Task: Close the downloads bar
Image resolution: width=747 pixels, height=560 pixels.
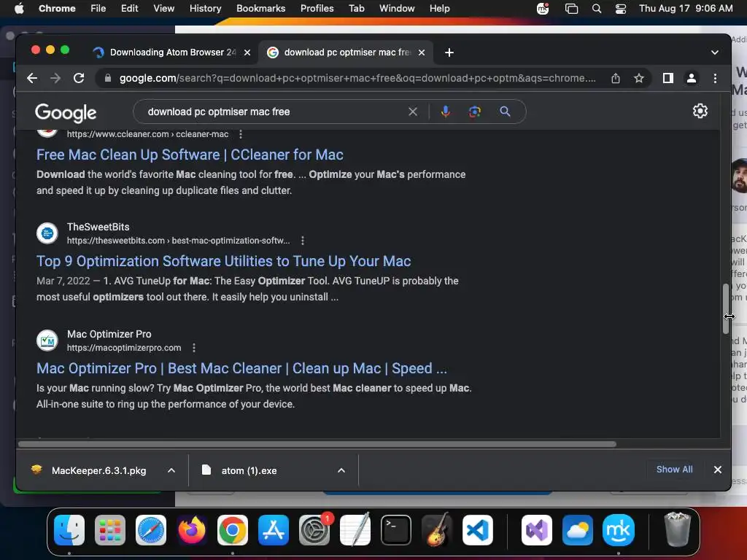Action: click(718, 470)
